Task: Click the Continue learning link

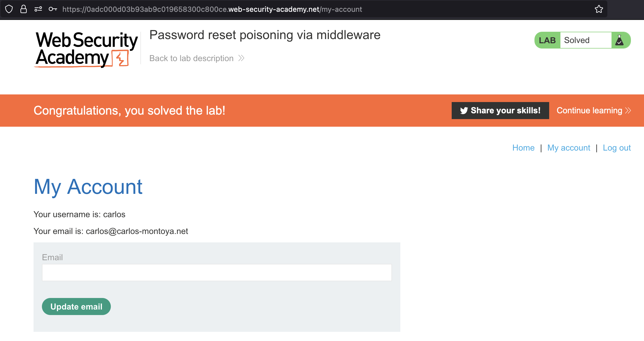Action: pyautogui.click(x=589, y=110)
